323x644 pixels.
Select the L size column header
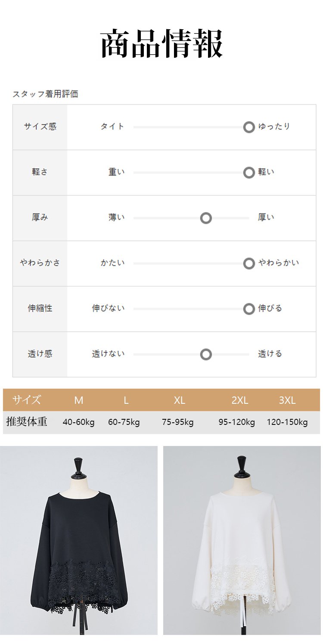(x=126, y=400)
